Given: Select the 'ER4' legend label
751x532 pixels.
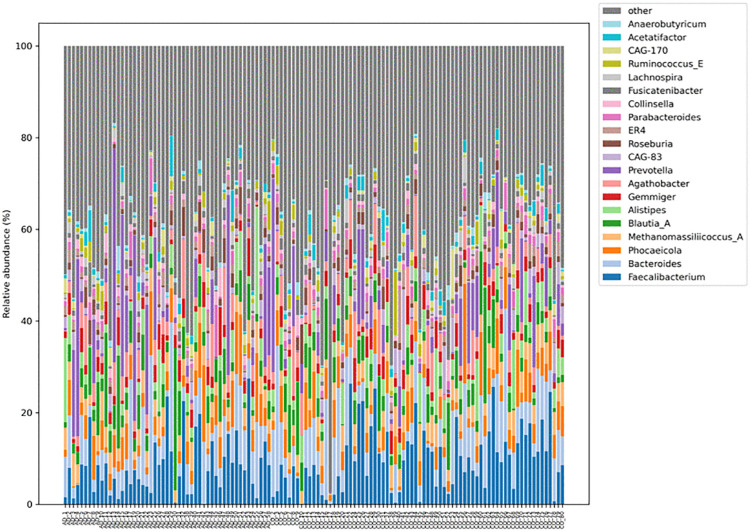Looking at the screenshot, I should pyautogui.click(x=637, y=130).
